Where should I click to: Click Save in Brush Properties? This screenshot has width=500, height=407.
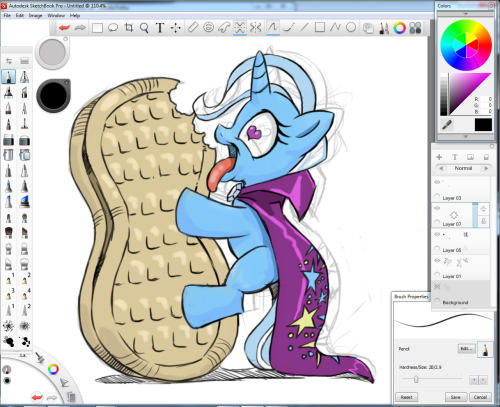coord(455,397)
